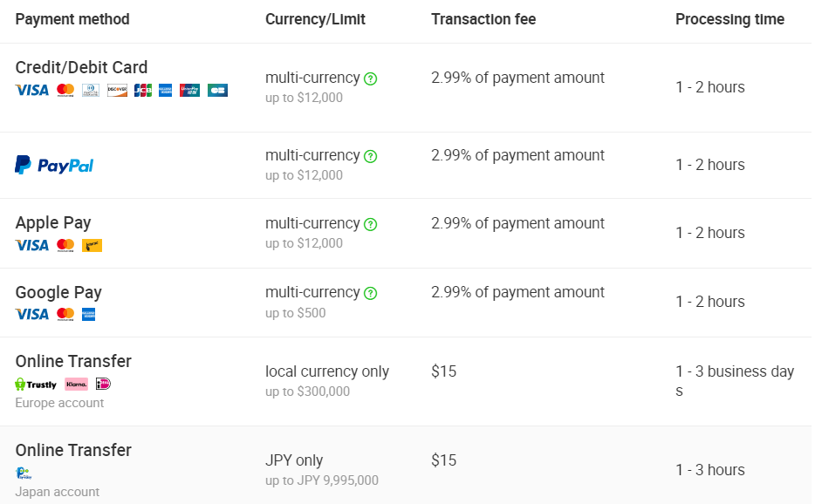Show multi-currency help for Google Pay
815x504 pixels.
(370, 294)
